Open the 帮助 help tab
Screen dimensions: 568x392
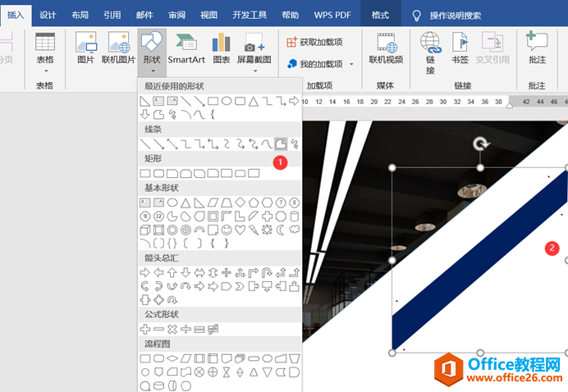pyautogui.click(x=291, y=15)
